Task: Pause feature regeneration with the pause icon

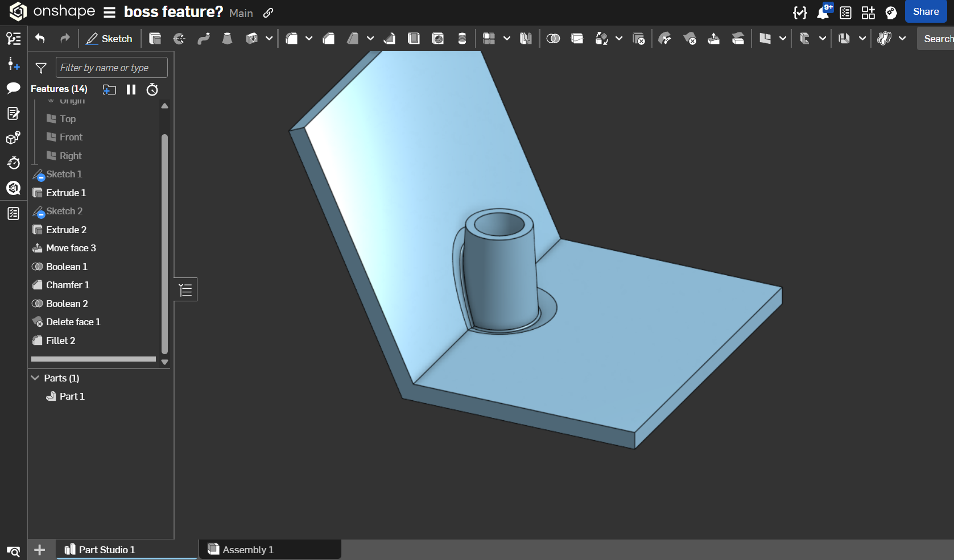Action: pos(131,89)
